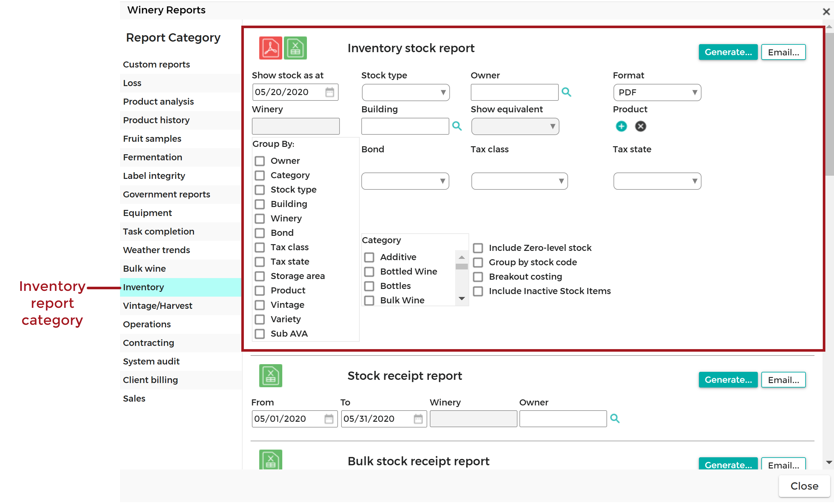
Task: Open calendar for Show stock as at
Action: (x=329, y=92)
